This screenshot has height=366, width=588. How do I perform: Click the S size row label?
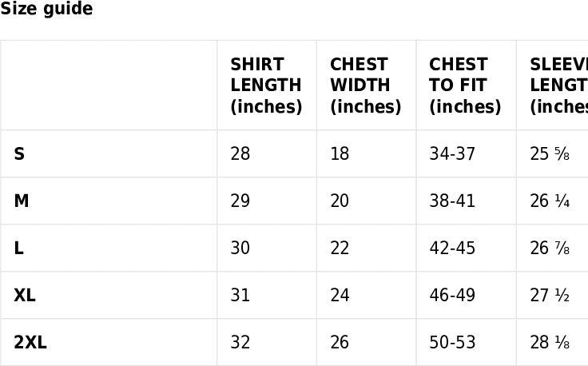(19, 153)
